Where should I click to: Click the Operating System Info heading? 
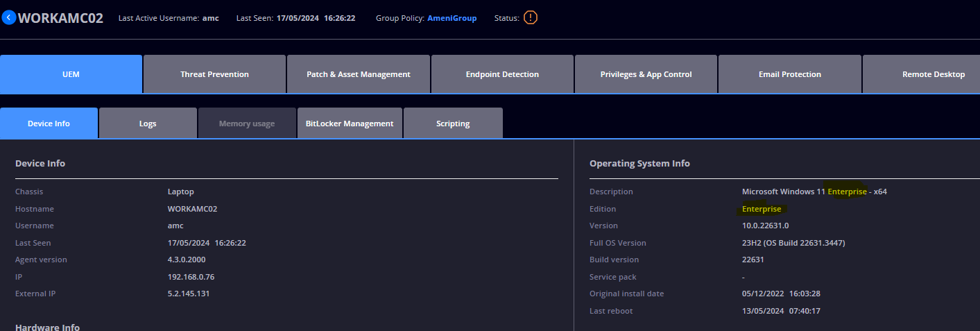pyautogui.click(x=639, y=164)
